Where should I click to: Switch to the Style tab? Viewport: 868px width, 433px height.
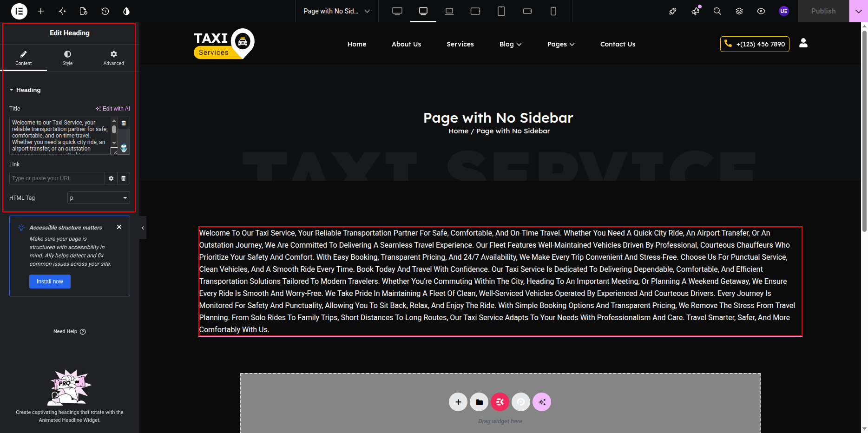click(x=67, y=58)
